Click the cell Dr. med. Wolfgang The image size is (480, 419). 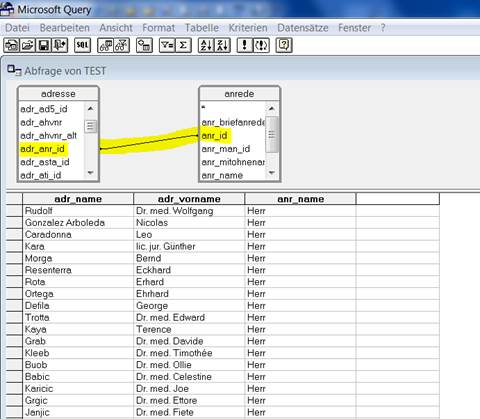point(189,211)
